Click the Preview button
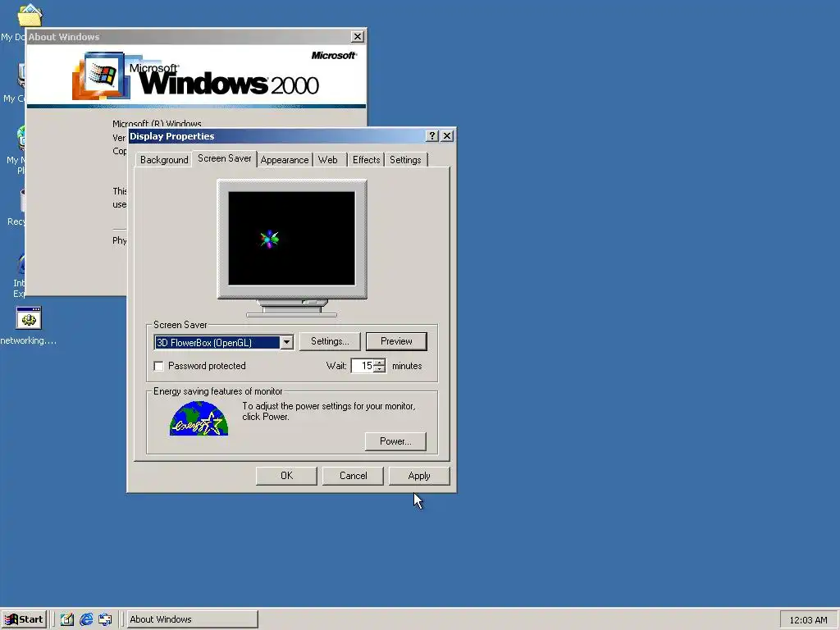 point(396,341)
